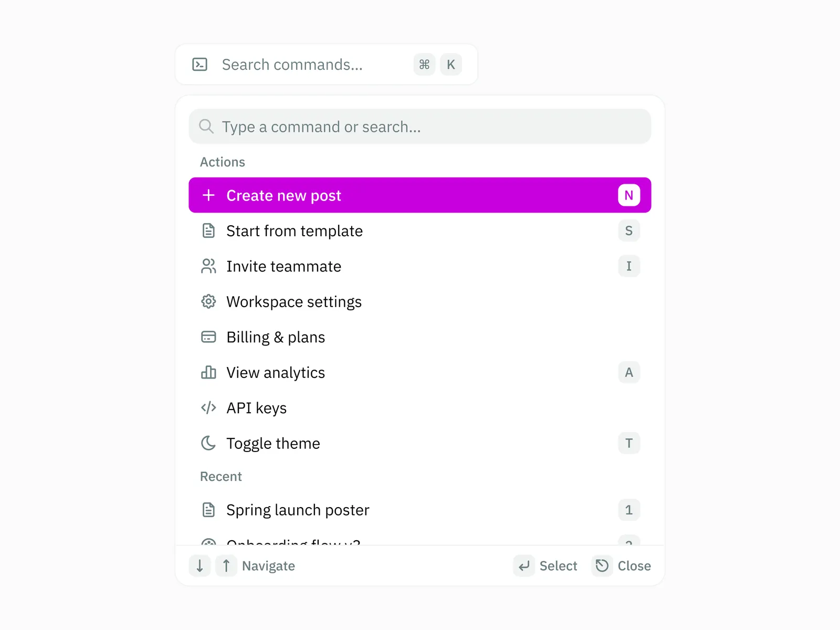This screenshot has height=630, width=840.
Task: Click the document icon for Start from template
Action: pos(208,231)
